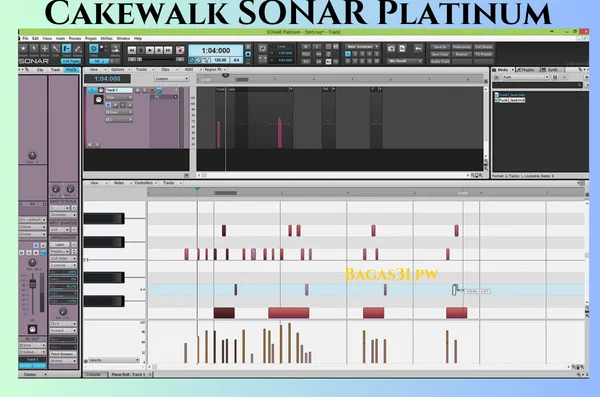This screenshot has width=600, height=397.
Task: Select screenset number 1 button
Action: point(348,54)
